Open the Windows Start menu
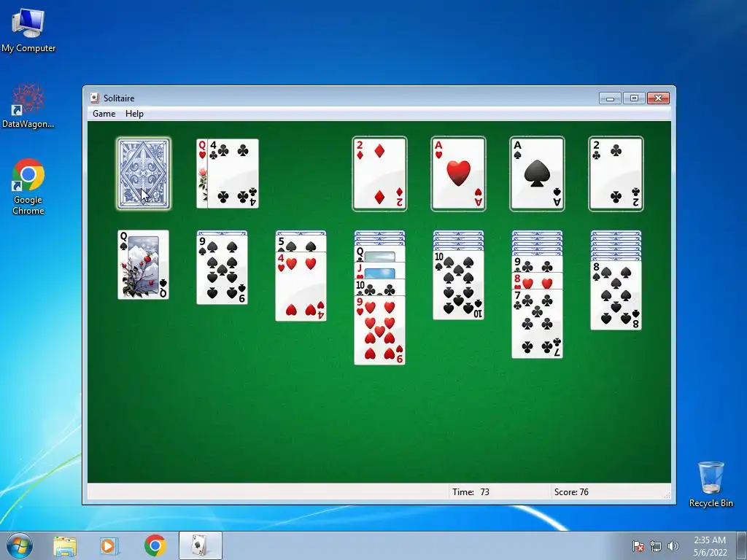747x560 pixels. (20, 545)
